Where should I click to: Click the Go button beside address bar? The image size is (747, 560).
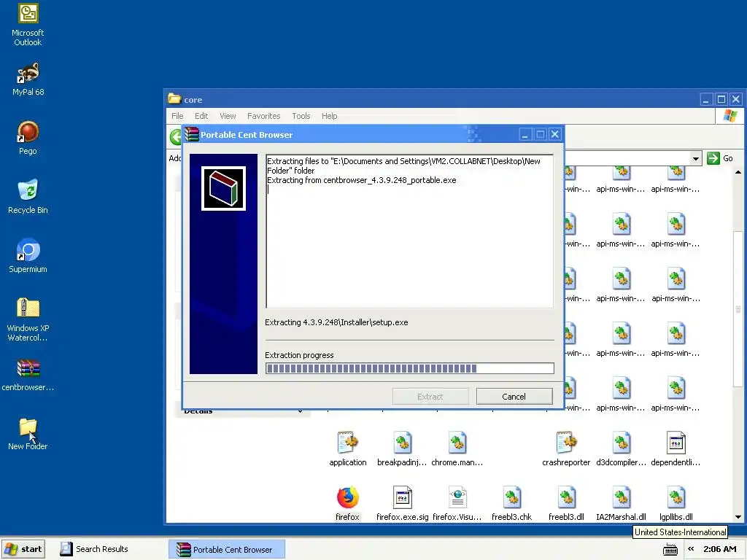point(720,158)
